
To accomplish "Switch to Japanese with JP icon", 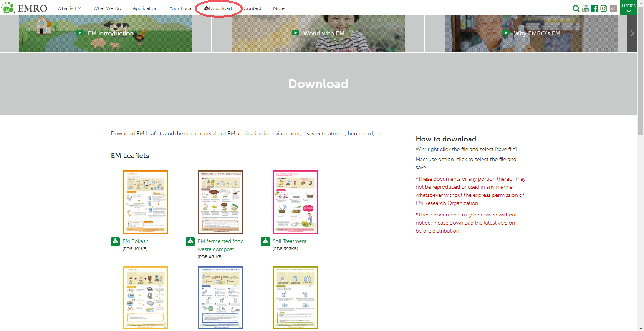I will (614, 8).
